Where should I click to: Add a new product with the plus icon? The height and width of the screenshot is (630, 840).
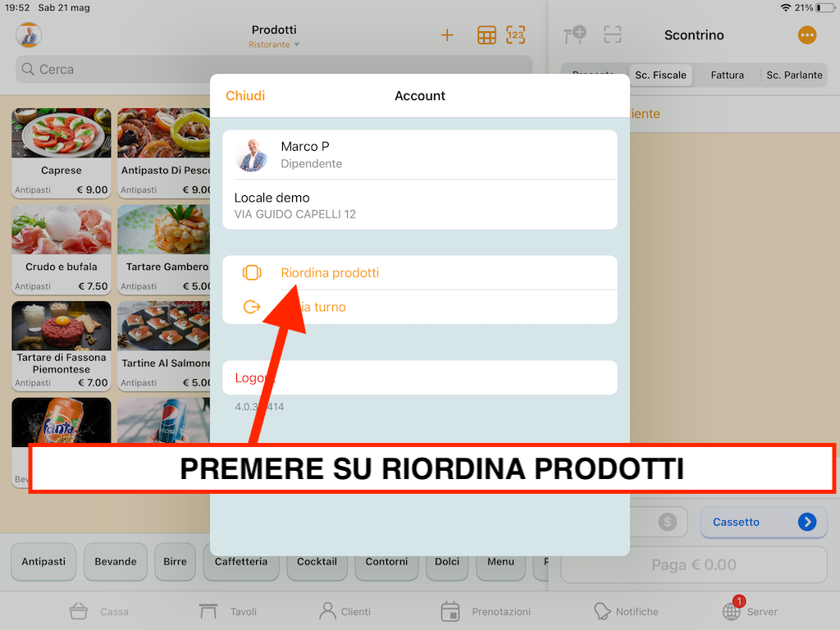pos(447,35)
